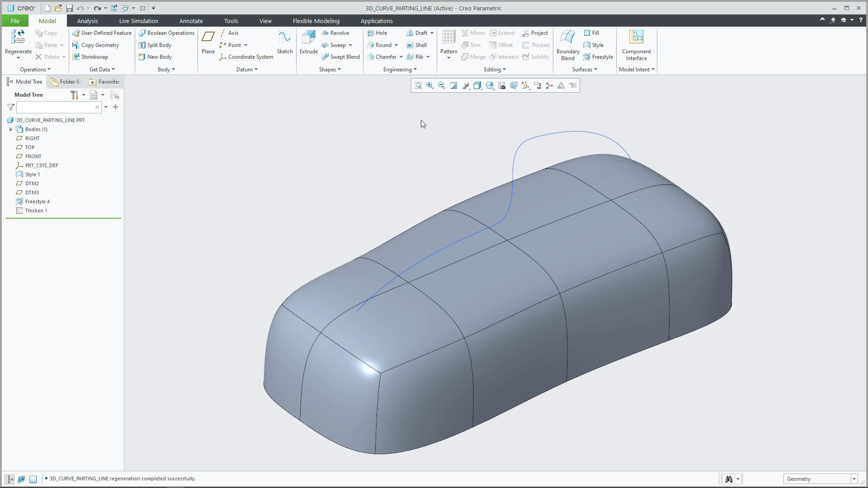Click the Repaint icon in graphics toolbar
This screenshot has height=488, width=868.
tap(453, 85)
